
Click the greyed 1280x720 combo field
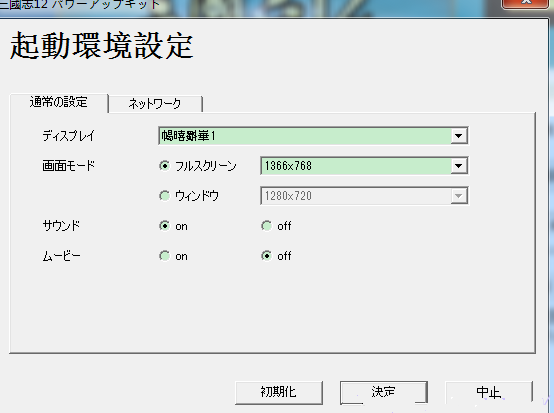364,196
